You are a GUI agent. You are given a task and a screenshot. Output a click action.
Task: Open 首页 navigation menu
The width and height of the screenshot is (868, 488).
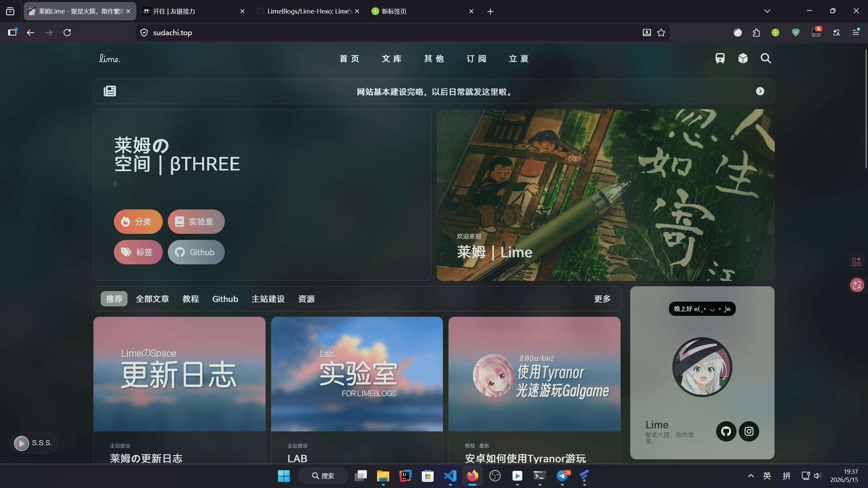point(350,59)
